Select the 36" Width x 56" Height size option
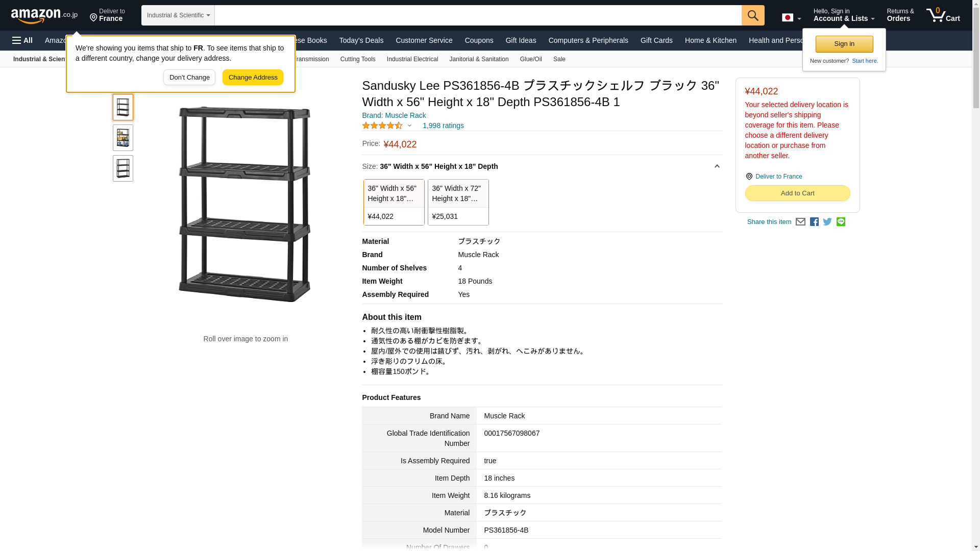 (x=394, y=202)
